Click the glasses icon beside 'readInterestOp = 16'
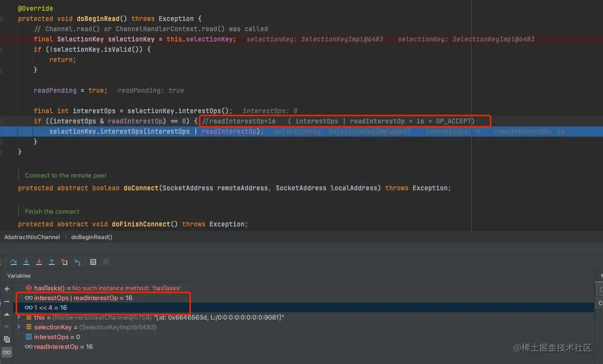The width and height of the screenshot is (603, 364). click(29, 346)
